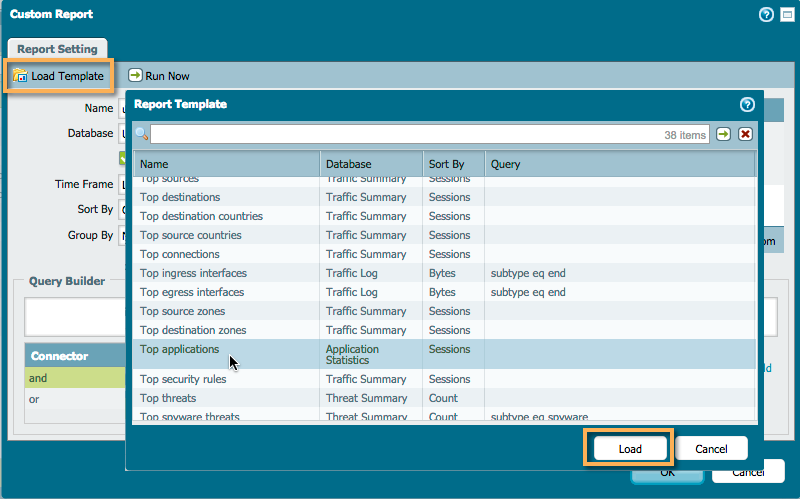Select the Top applications template row
The image size is (800, 502).
click(x=180, y=350)
